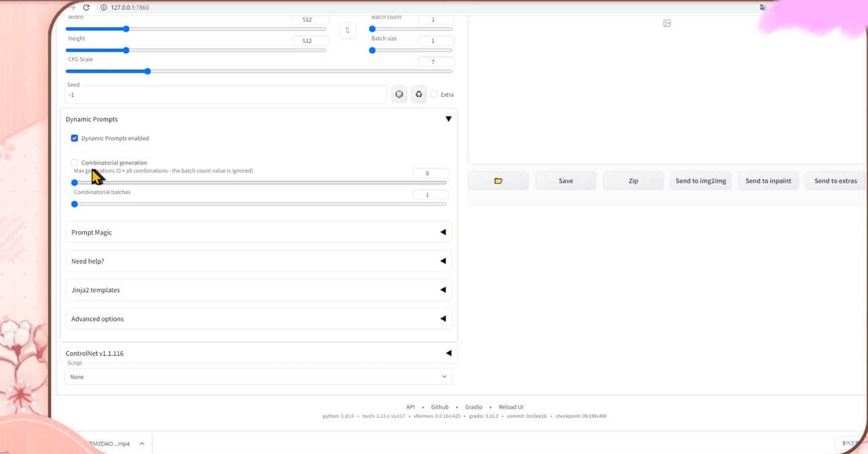Click the swap width and height icon

(347, 30)
